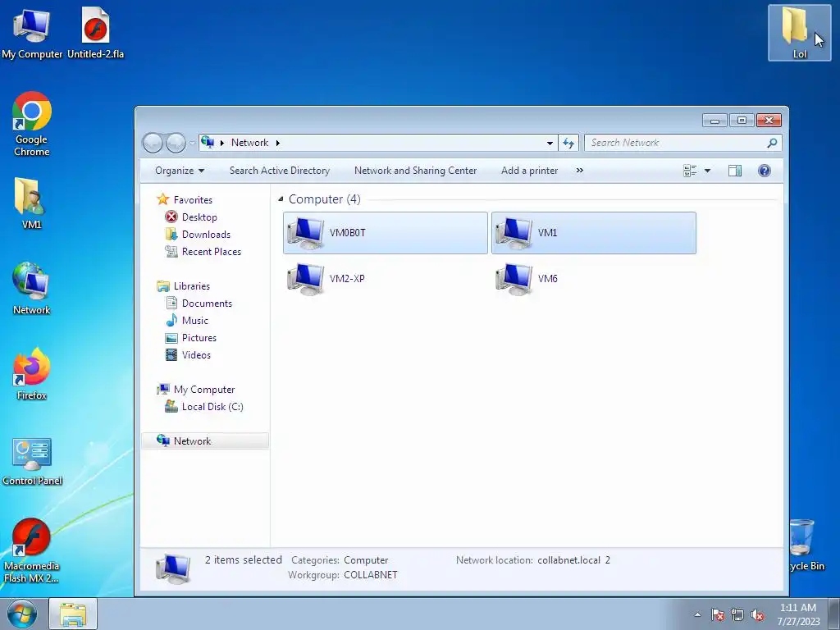840x630 pixels.
Task: Select Macromedia Flash MX desktop shortcut
Action: point(32,550)
